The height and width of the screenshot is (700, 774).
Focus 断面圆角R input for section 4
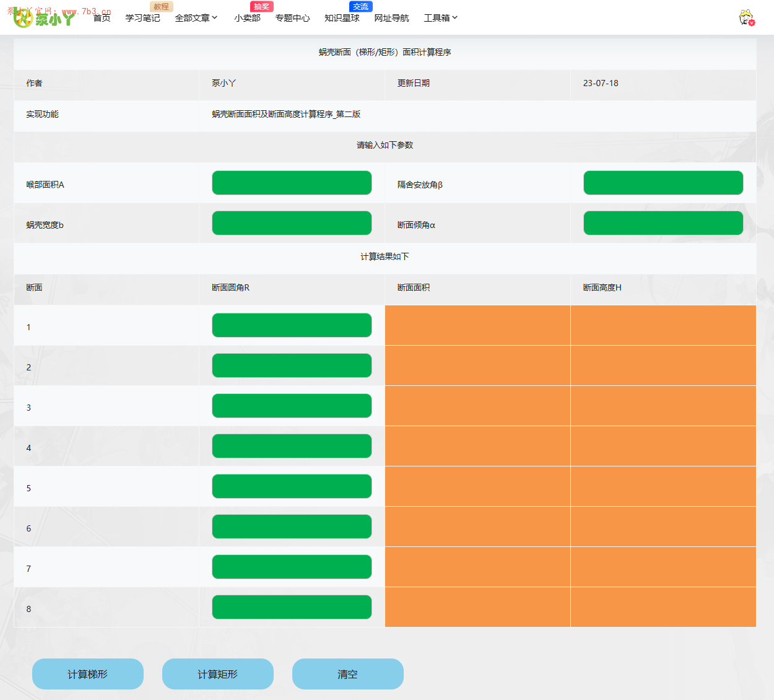tap(292, 446)
